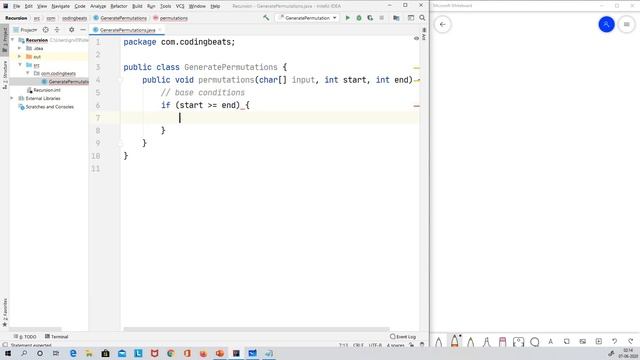Select the highlighter pen in Whiteboard
Screen dimensions: 640x360
[487, 342]
